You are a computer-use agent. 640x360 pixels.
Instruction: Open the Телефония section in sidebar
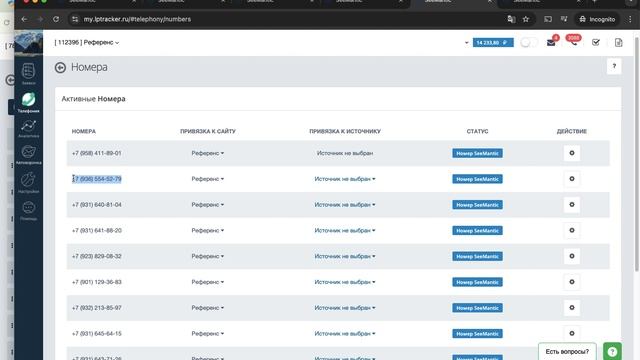point(29,102)
